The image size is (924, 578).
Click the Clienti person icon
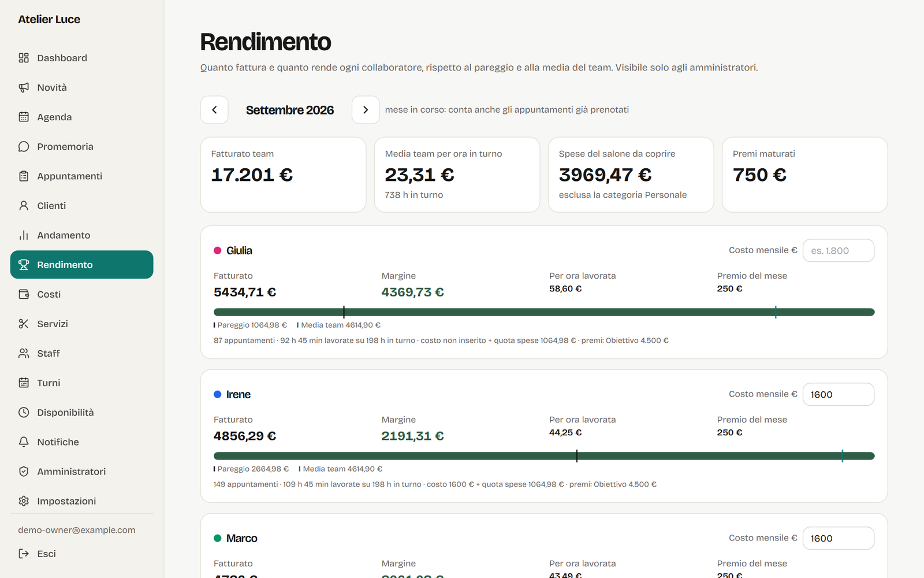pos(24,205)
